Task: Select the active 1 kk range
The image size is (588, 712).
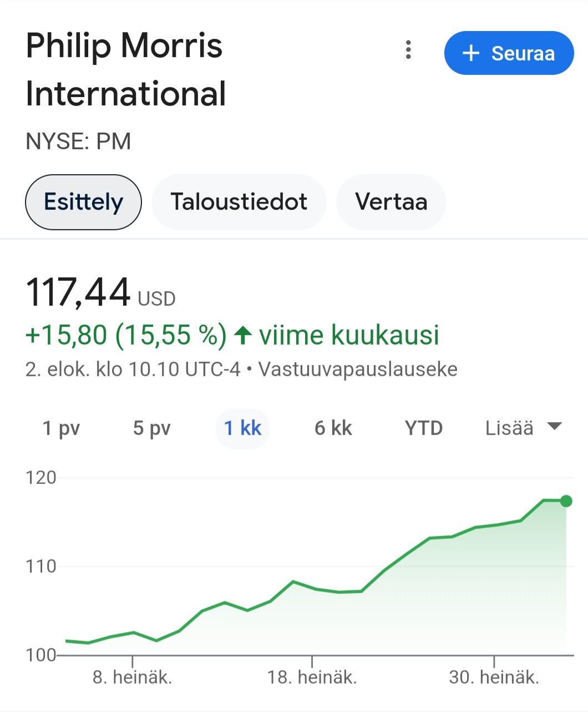Action: tap(242, 428)
